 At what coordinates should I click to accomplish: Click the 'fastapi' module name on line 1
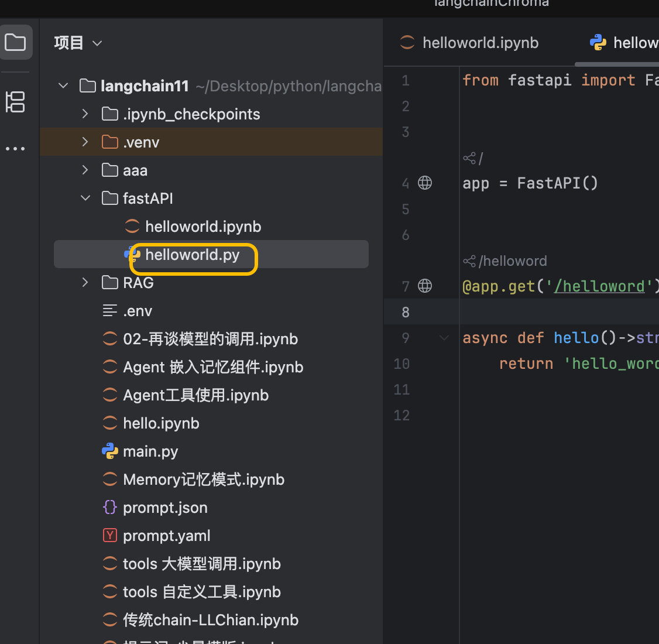pyautogui.click(x=540, y=80)
